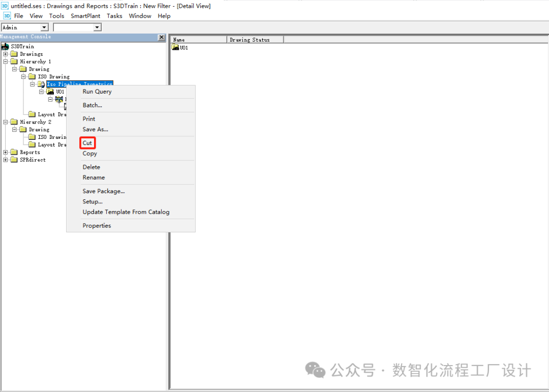Collapse ISO Drawing node under Hierarchy 1

pos(23,77)
